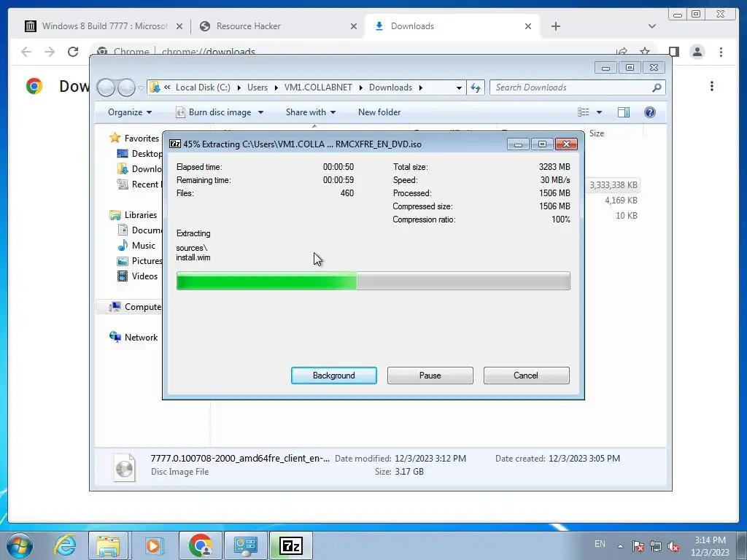Click the Explorer Back navigation button
Viewport: 747px width, 560px height.
click(106, 87)
